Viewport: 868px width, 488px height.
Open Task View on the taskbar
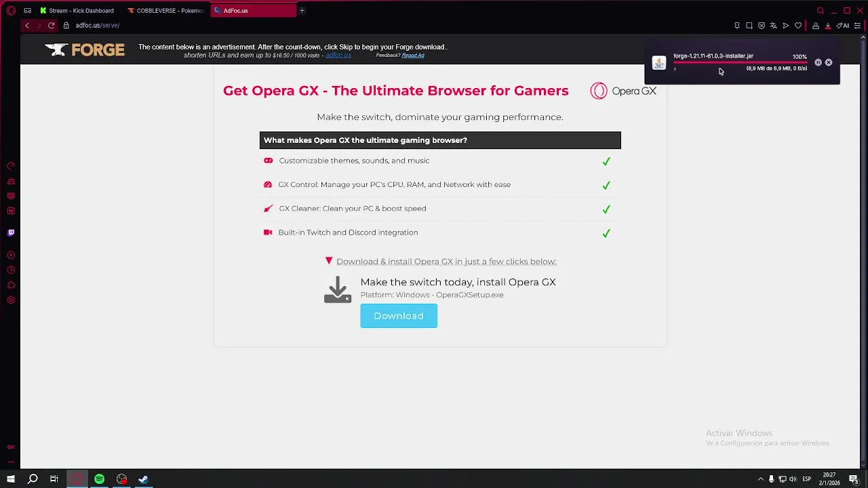[x=54, y=479]
